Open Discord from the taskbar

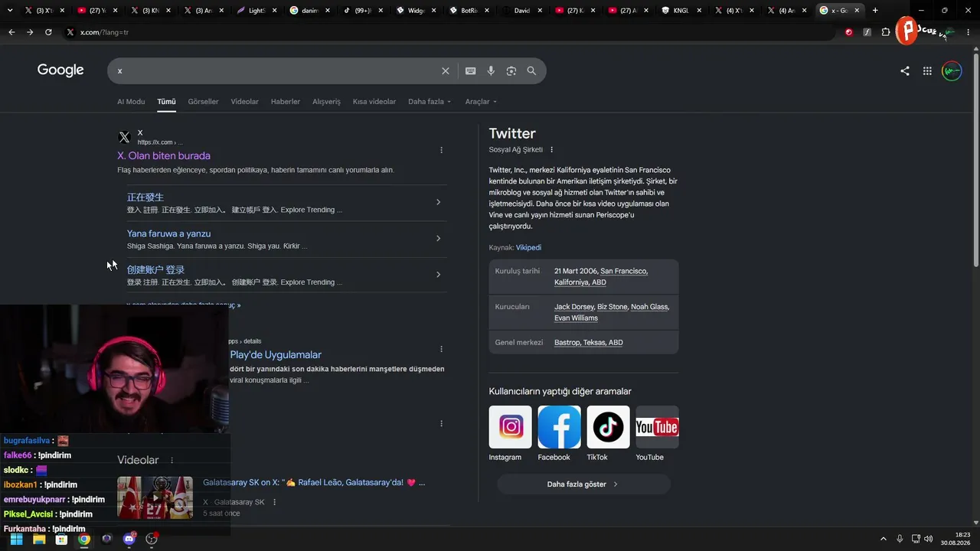coord(129,539)
